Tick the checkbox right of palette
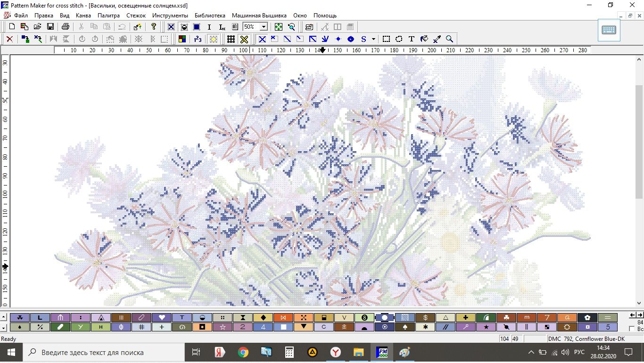The image size is (644, 363). pos(632,329)
